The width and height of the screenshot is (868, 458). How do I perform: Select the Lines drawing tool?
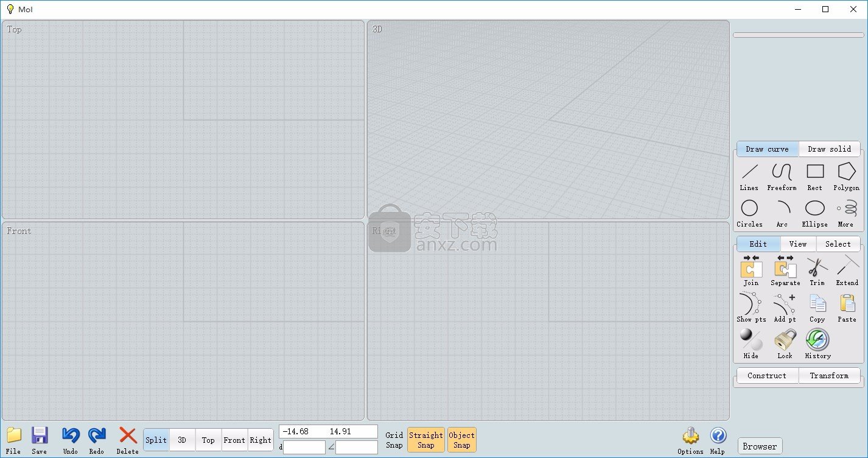[x=749, y=177]
